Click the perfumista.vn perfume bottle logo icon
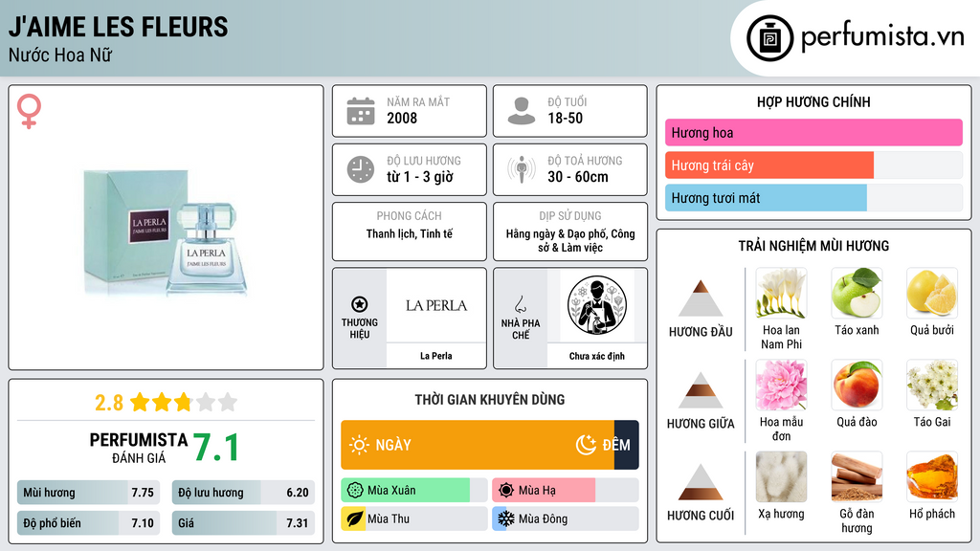The image size is (980, 551). 769,38
